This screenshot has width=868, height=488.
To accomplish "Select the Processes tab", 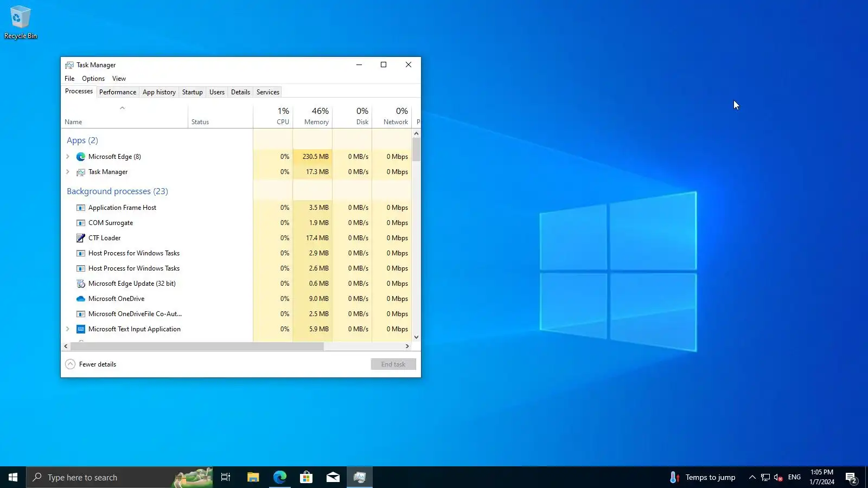I will click(79, 91).
